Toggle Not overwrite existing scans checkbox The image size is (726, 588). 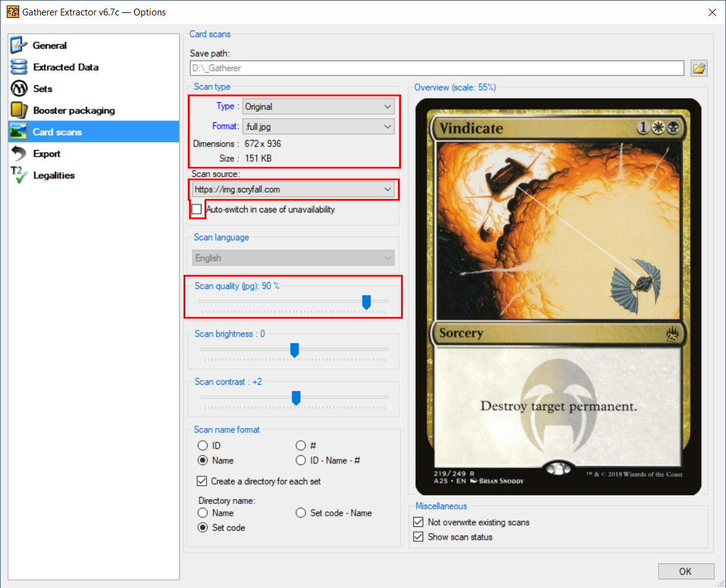418,522
